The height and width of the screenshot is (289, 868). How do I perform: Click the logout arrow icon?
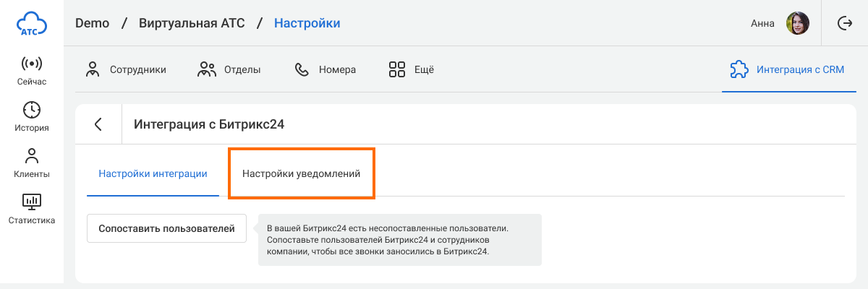(844, 24)
